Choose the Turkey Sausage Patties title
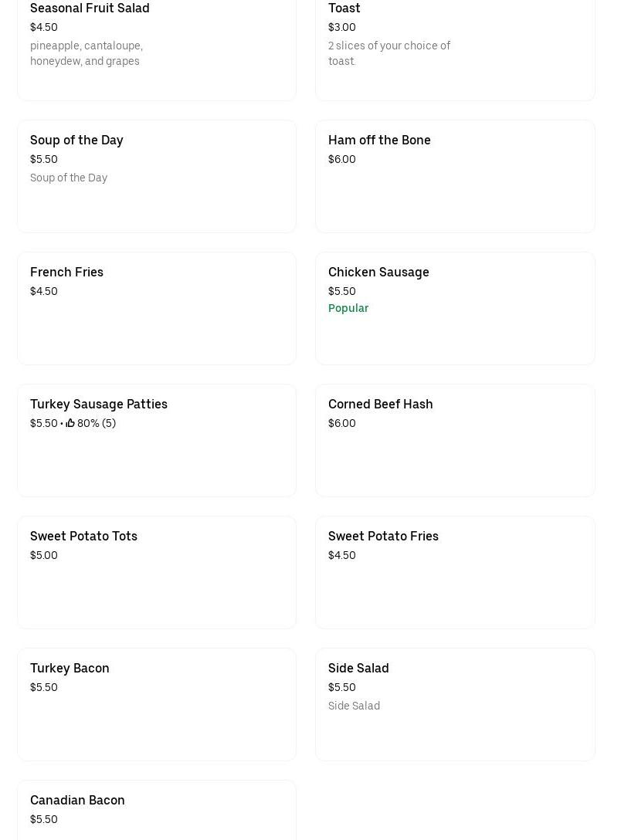Viewport: 621px width, 840px height. tap(99, 404)
